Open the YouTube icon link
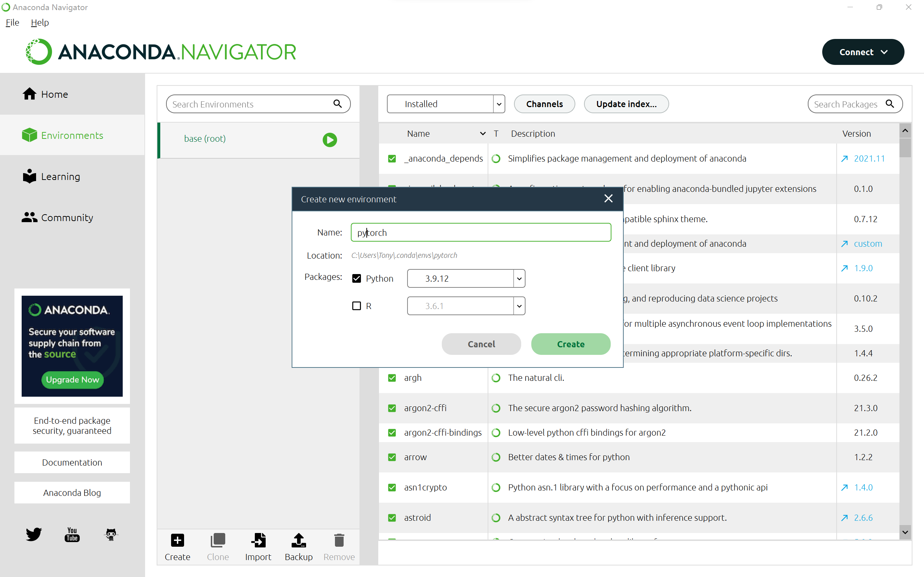The width and height of the screenshot is (924, 577). tap(72, 534)
